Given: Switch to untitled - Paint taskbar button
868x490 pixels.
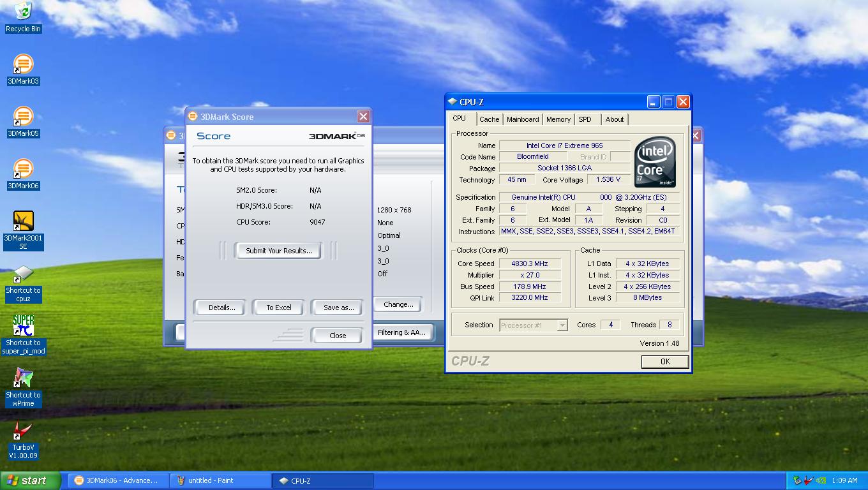Looking at the screenshot, I should coord(220,480).
